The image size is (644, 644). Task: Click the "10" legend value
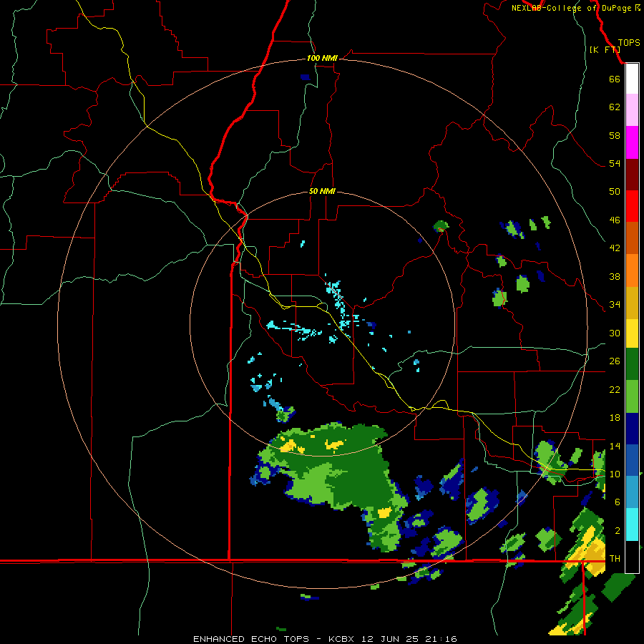[x=615, y=474]
